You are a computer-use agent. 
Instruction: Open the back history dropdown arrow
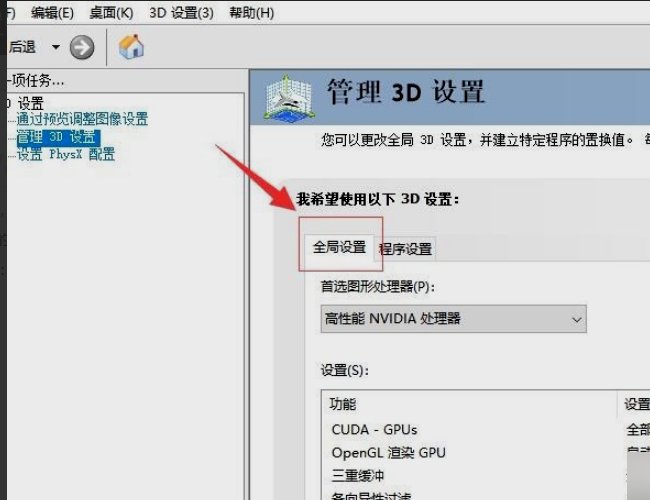click(x=56, y=47)
